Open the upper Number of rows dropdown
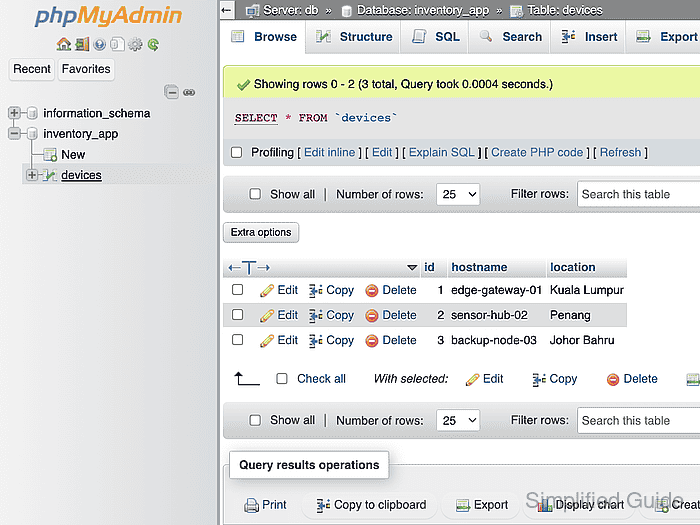The height and width of the screenshot is (525, 700). (458, 194)
